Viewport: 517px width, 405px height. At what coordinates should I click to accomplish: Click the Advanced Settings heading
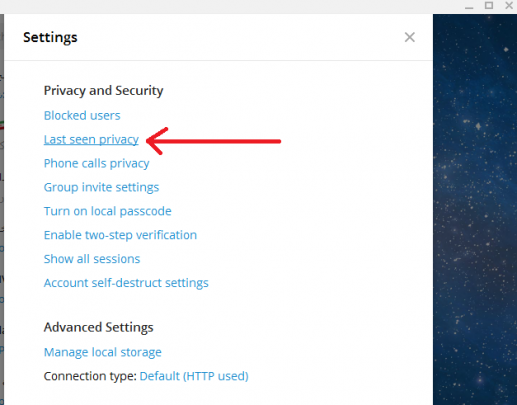pyautogui.click(x=99, y=327)
